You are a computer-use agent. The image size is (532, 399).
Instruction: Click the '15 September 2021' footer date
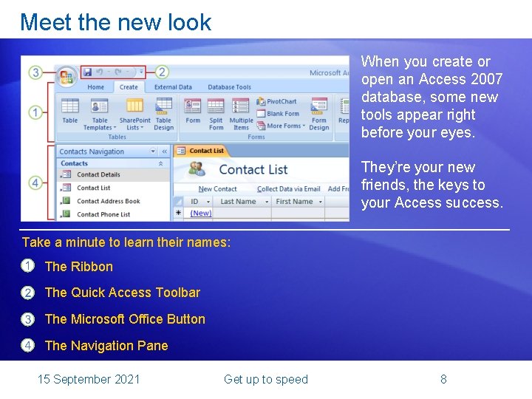click(89, 379)
